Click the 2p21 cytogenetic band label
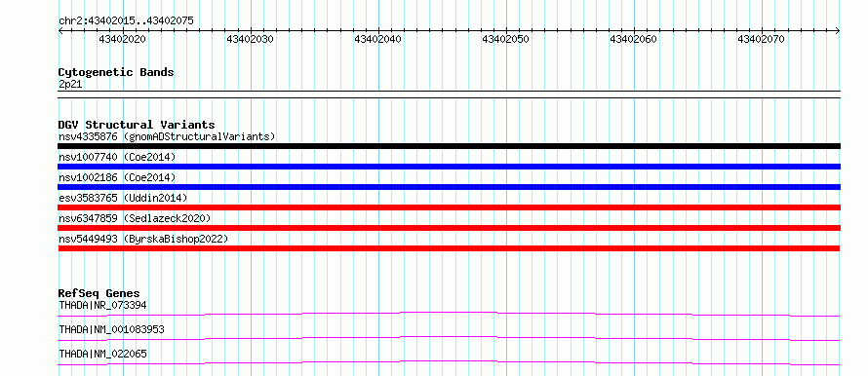This screenshot has height=376, width=868. tap(70, 84)
